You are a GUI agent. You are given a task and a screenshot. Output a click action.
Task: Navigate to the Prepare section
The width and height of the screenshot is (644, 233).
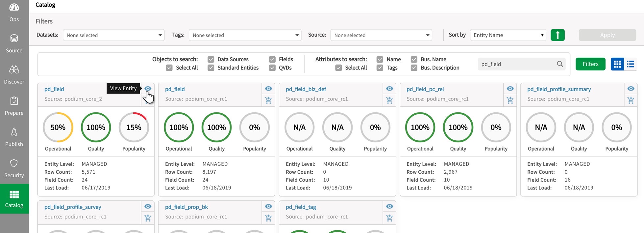coord(14,106)
